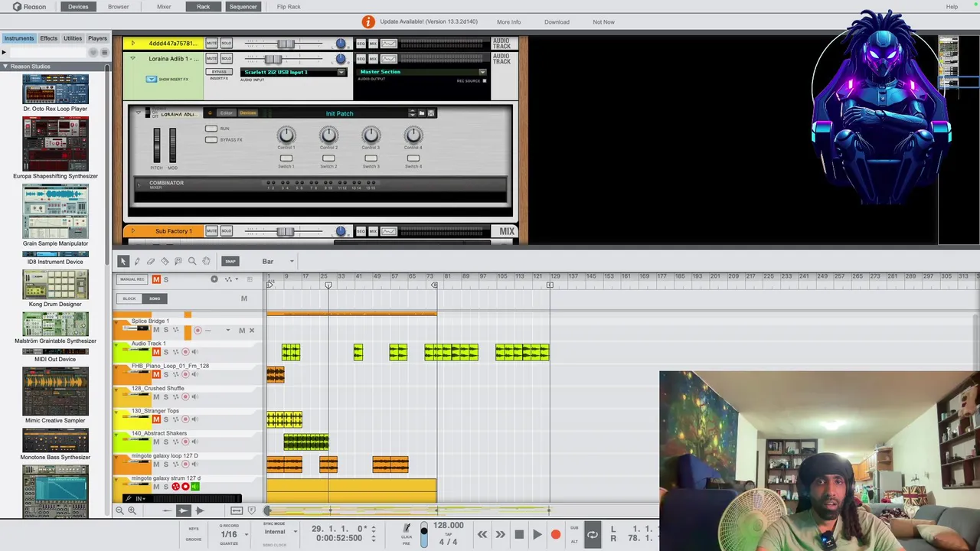Open the Devices view tab

[78, 7]
